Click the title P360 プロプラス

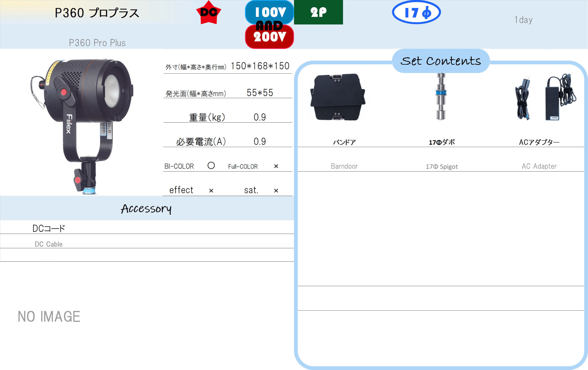[97, 13]
